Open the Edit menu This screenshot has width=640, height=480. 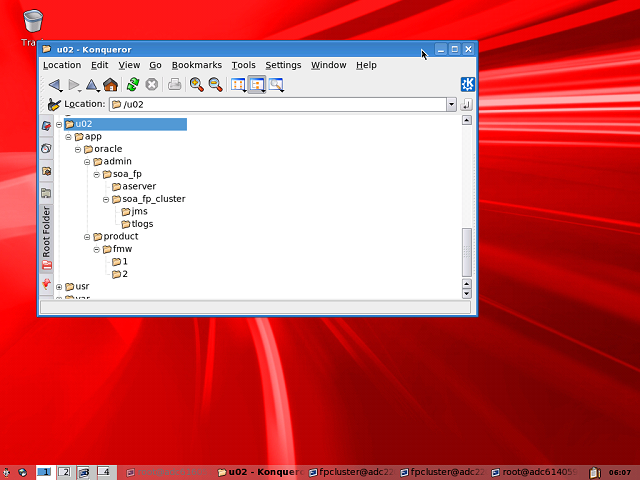(100, 65)
